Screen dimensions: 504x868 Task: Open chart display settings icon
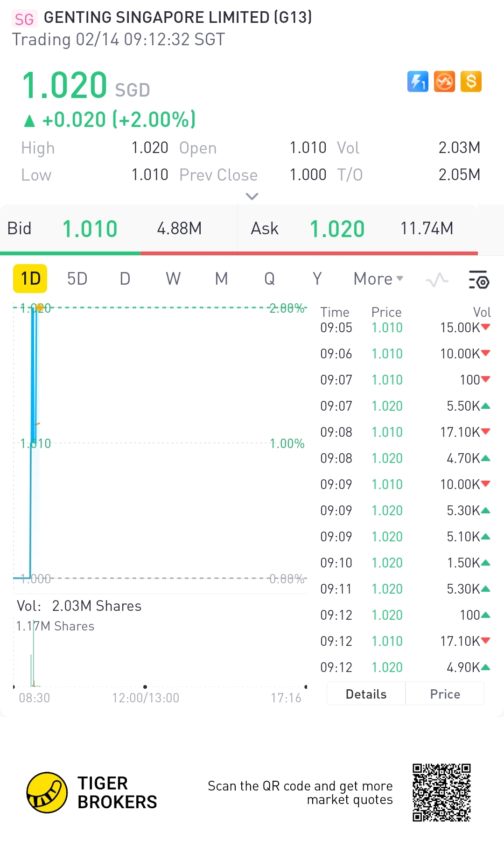[x=478, y=280]
